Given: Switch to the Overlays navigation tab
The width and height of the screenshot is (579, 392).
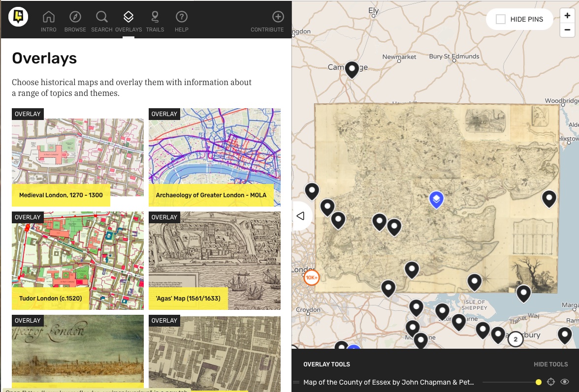Looking at the screenshot, I should [128, 20].
